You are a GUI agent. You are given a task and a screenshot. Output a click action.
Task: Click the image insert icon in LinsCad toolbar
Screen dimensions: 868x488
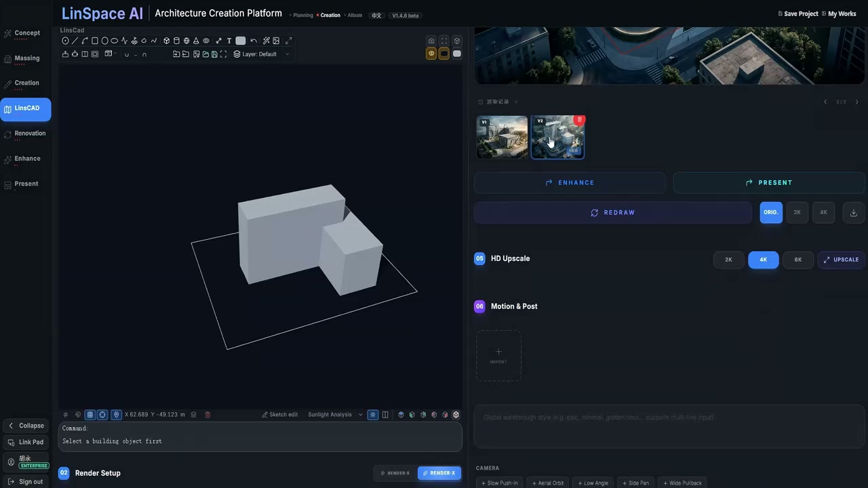point(276,41)
